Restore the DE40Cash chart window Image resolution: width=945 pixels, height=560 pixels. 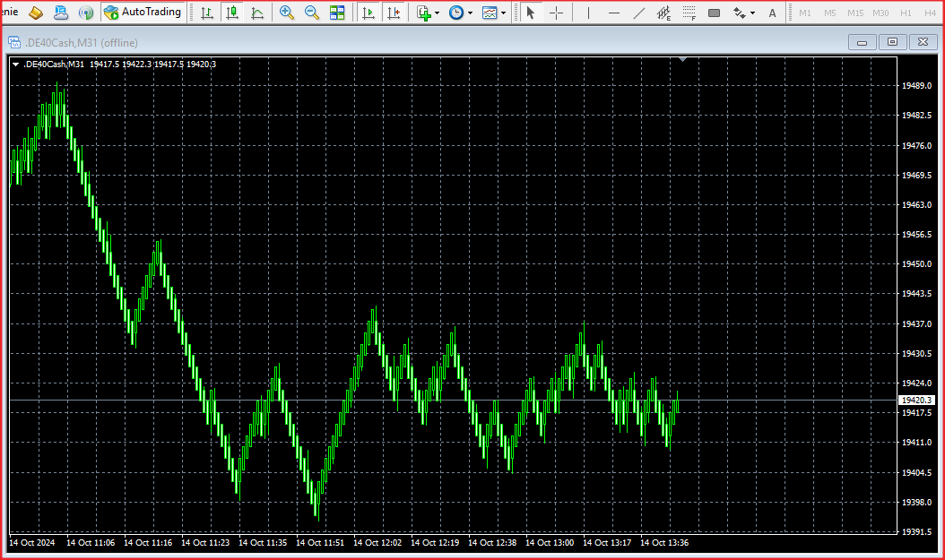892,42
